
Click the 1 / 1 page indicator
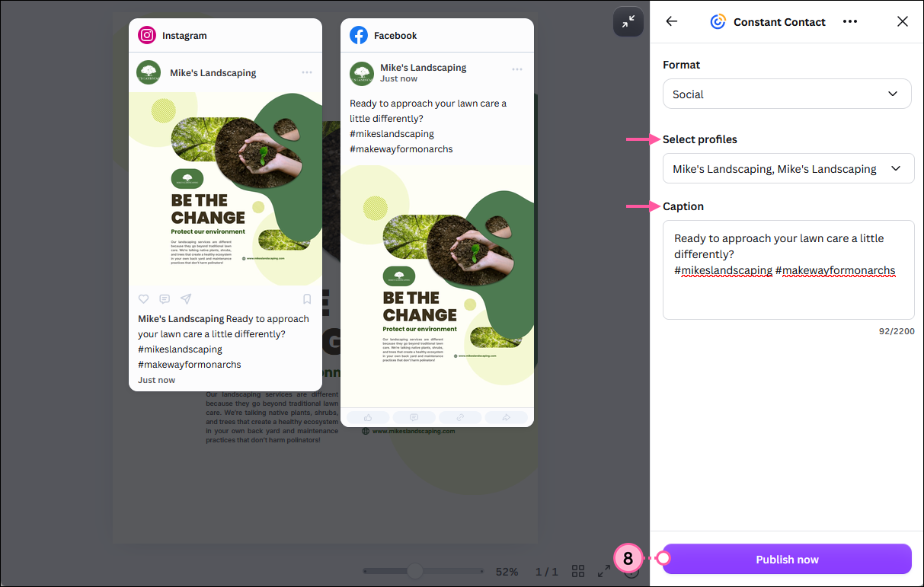pyautogui.click(x=547, y=571)
